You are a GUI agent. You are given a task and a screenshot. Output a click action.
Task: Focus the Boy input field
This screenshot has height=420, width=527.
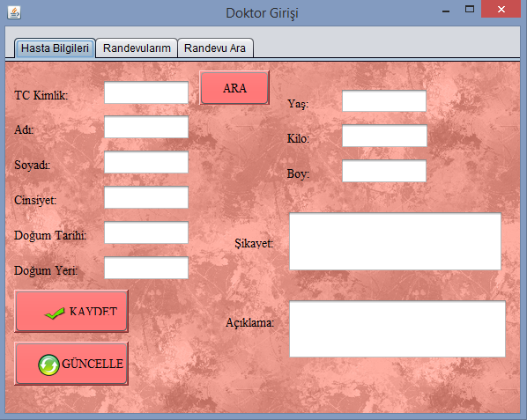[384, 171]
